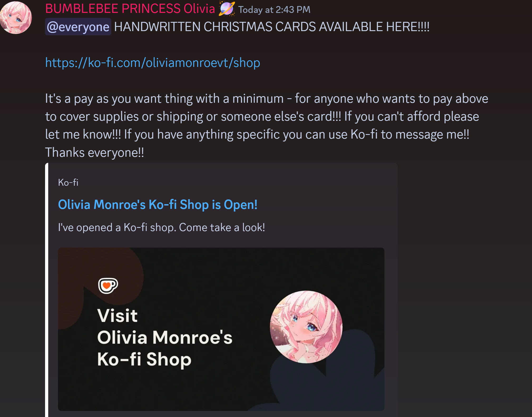Click the white left border of the embed

pos(47,290)
